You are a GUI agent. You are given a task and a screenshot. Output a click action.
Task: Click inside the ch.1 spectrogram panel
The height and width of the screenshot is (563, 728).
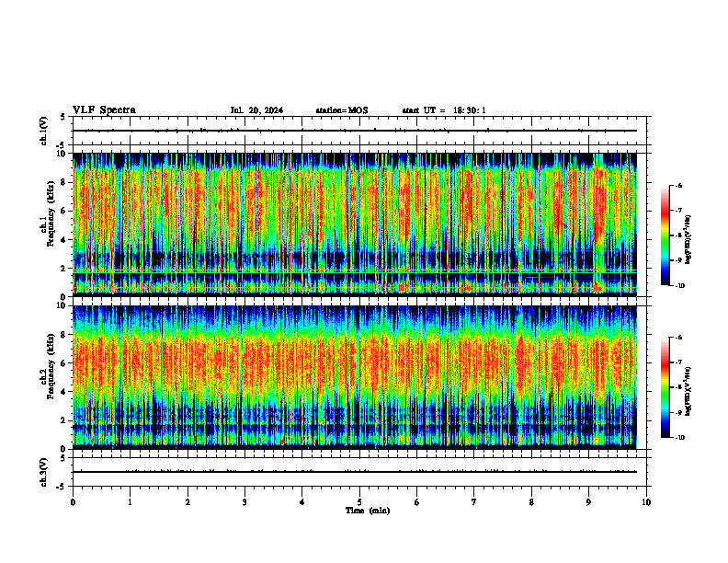(x=355, y=224)
